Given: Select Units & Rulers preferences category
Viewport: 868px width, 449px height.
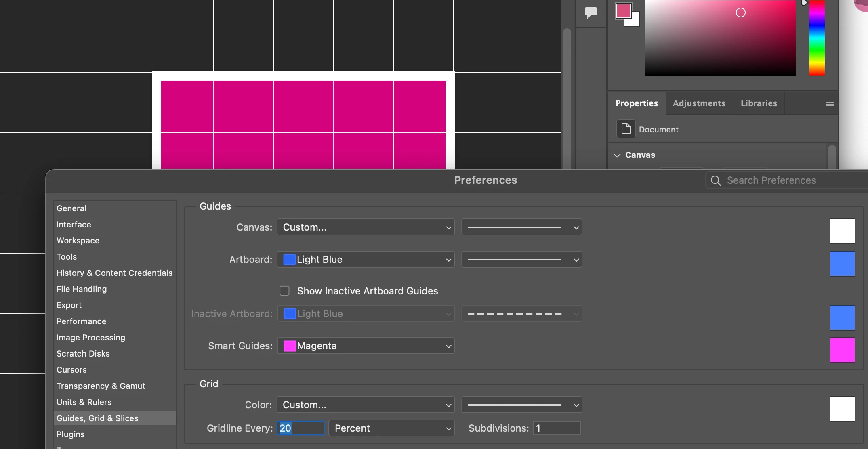Looking at the screenshot, I should coord(84,402).
